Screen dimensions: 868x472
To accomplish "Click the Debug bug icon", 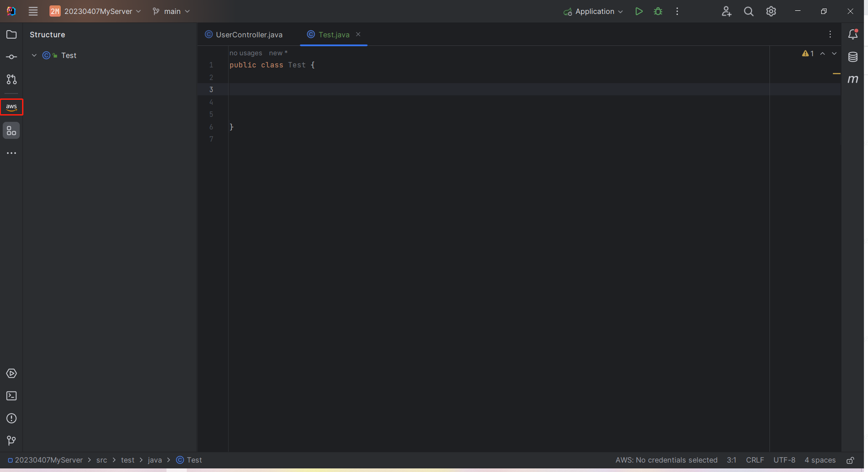I will 658,12.
